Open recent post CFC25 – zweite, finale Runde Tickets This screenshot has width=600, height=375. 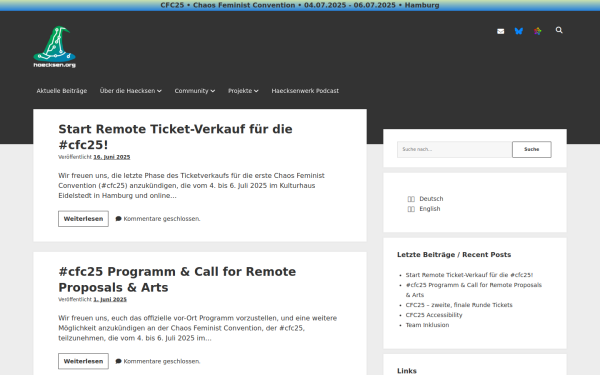pyautogui.click(x=459, y=305)
